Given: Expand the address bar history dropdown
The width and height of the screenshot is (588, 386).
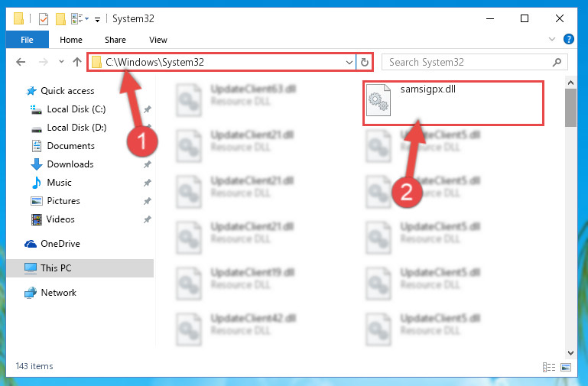Looking at the screenshot, I should [x=349, y=62].
